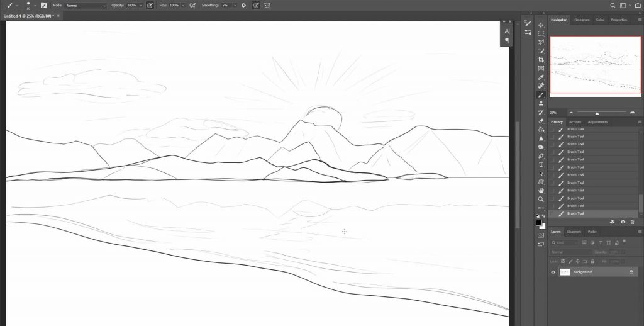Switch to the Color tab
The image size is (644, 326).
click(600, 20)
